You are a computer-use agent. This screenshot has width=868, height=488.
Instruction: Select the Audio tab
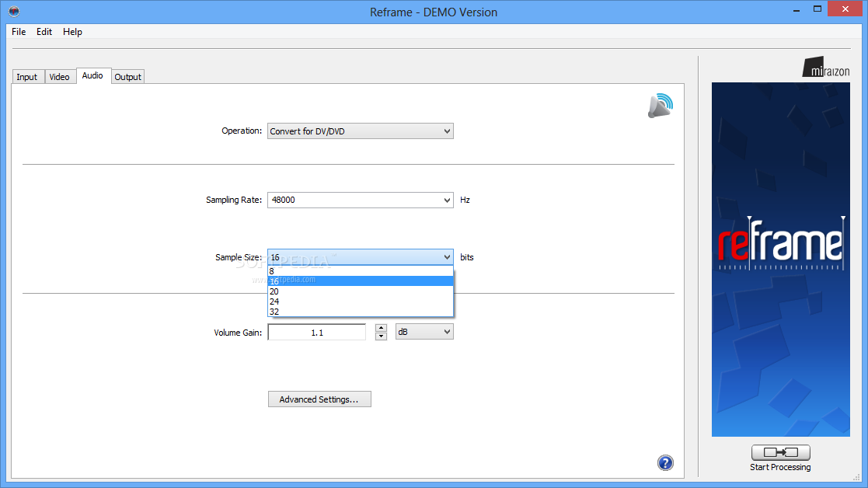92,76
